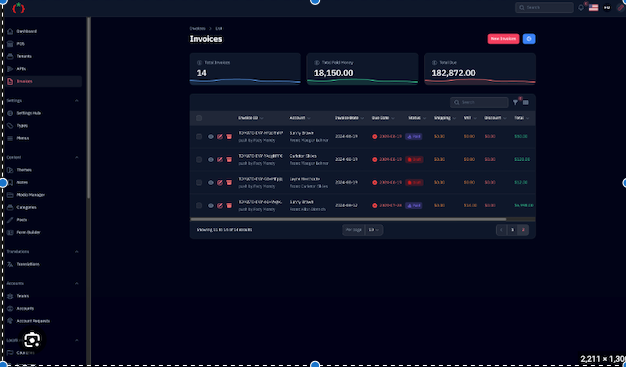Open Categories in the sidebar
The image size is (626, 367).
26,207
